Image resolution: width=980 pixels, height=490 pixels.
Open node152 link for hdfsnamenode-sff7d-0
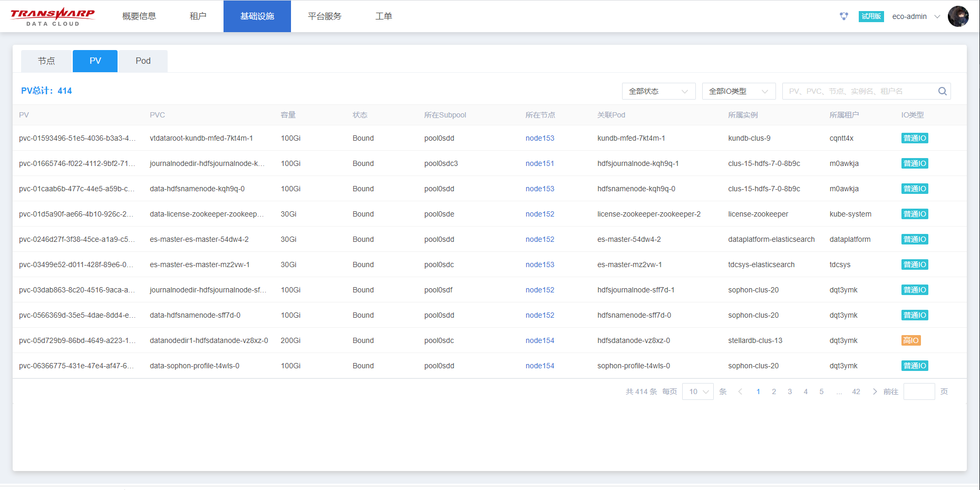coord(540,315)
